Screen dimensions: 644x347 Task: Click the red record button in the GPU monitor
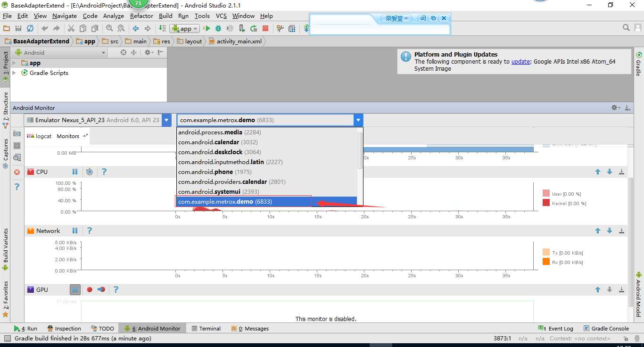[90, 289]
